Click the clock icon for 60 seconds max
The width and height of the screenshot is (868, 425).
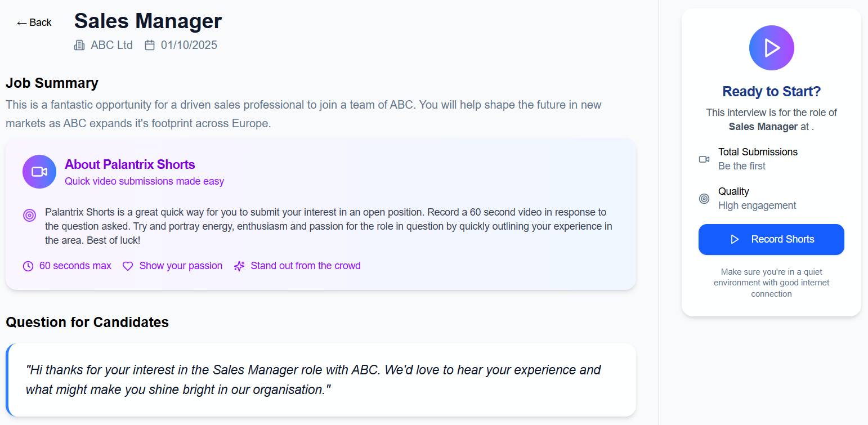pyautogui.click(x=28, y=266)
